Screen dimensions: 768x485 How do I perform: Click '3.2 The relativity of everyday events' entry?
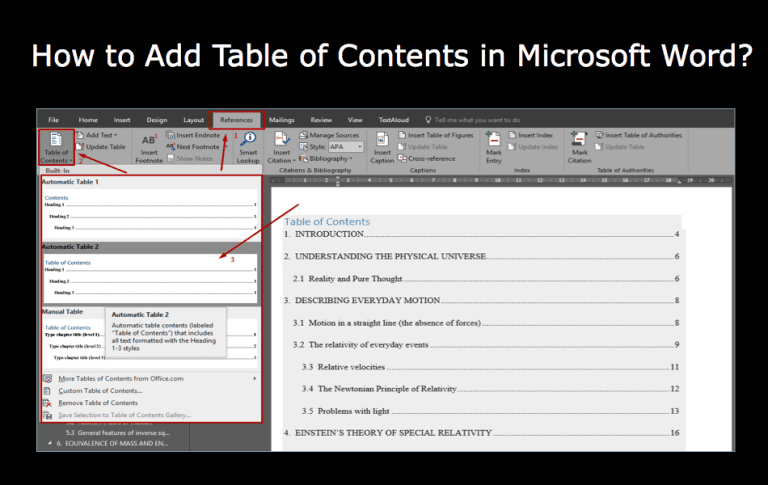(x=486, y=344)
